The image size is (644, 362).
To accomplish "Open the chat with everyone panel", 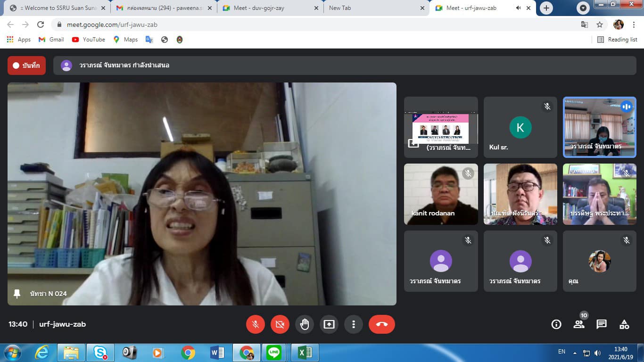I will point(601,324).
